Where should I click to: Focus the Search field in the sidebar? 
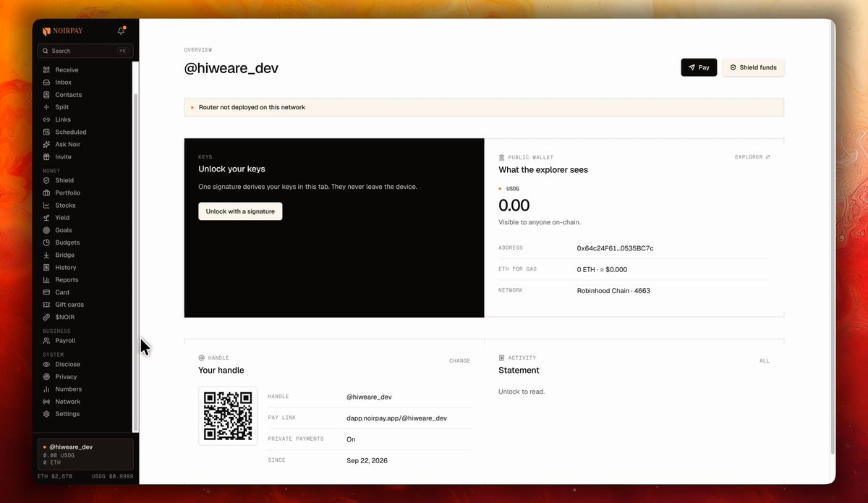85,51
